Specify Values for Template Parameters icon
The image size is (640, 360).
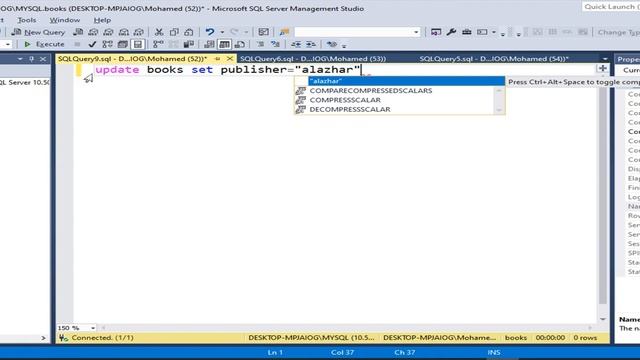click(x=332, y=44)
